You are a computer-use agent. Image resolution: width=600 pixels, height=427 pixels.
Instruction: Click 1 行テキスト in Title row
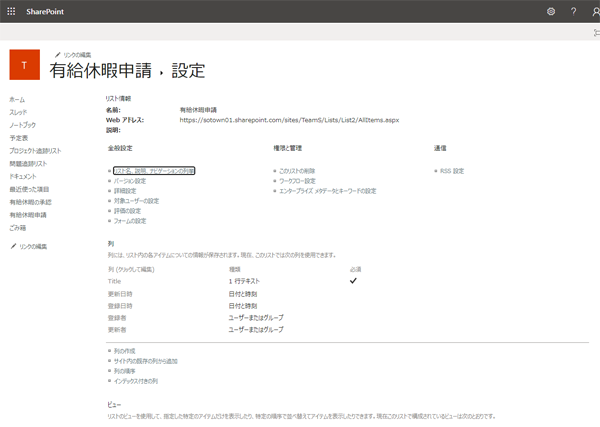coord(244,281)
